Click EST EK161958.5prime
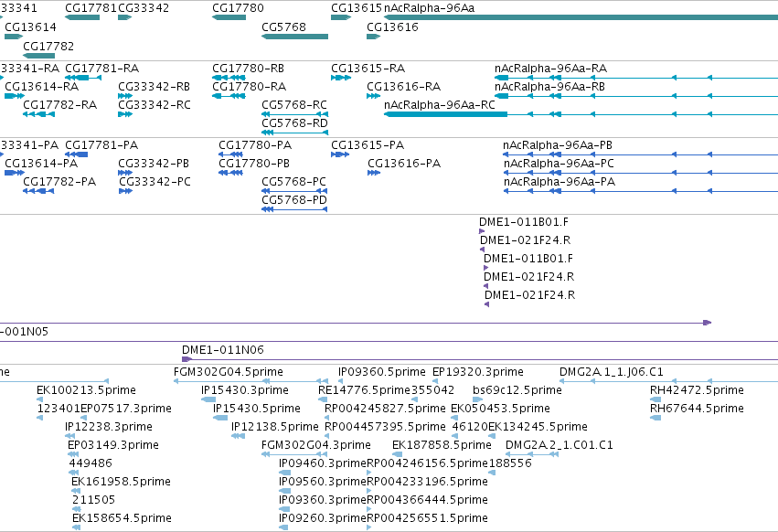 [121, 482]
